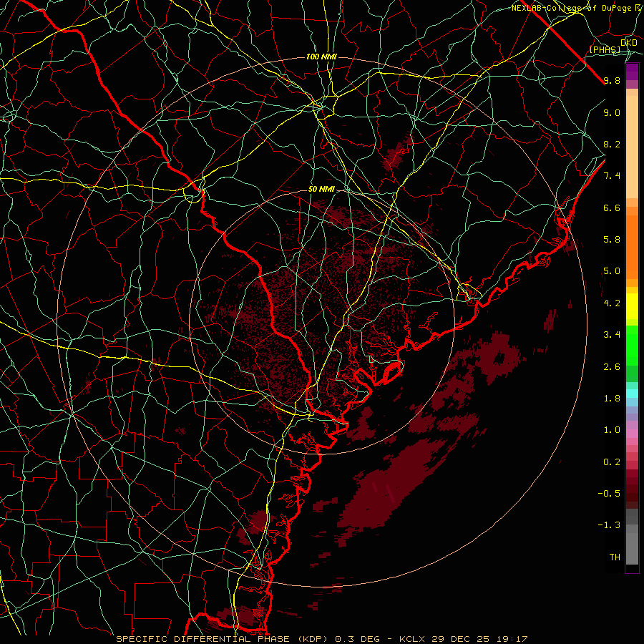Click the 9.8 value on the color scale
Viewport: 644px width, 644px height.
(612, 80)
